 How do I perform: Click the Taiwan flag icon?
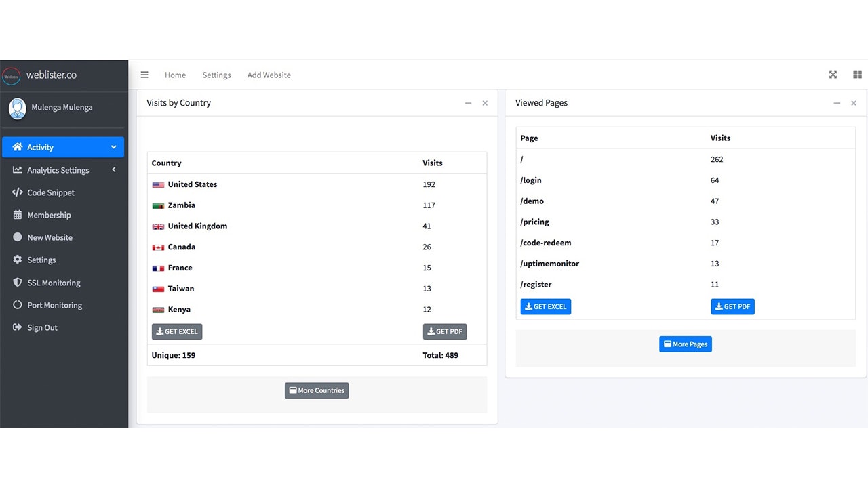[158, 289]
